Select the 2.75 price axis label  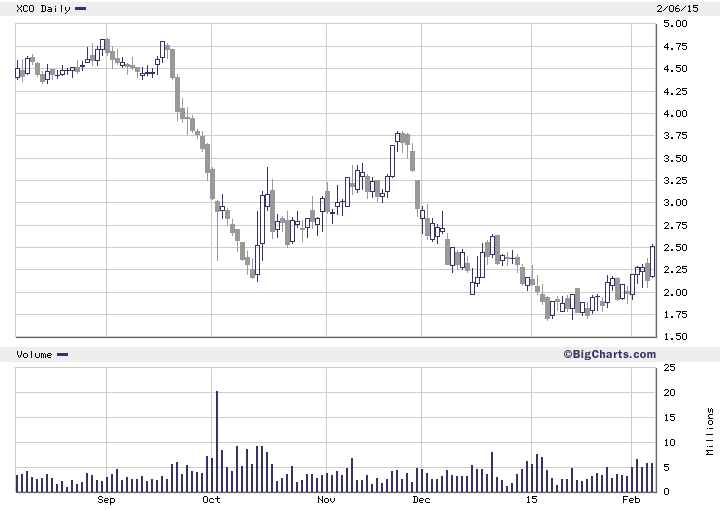pos(675,225)
